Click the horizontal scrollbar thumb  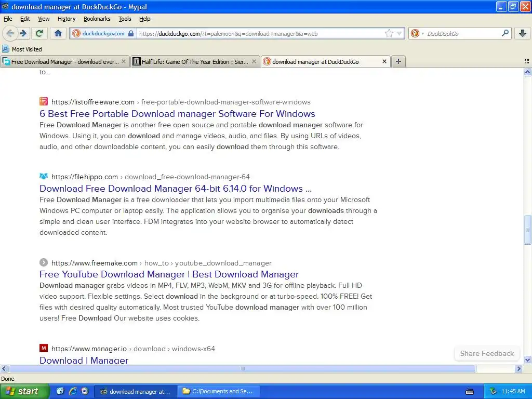tap(242, 368)
